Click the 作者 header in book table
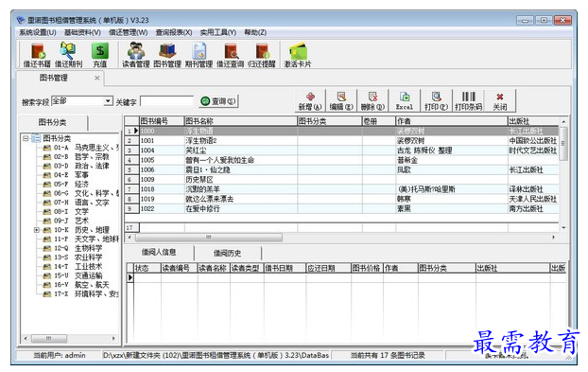This screenshot has height=372, width=588. (x=452, y=121)
